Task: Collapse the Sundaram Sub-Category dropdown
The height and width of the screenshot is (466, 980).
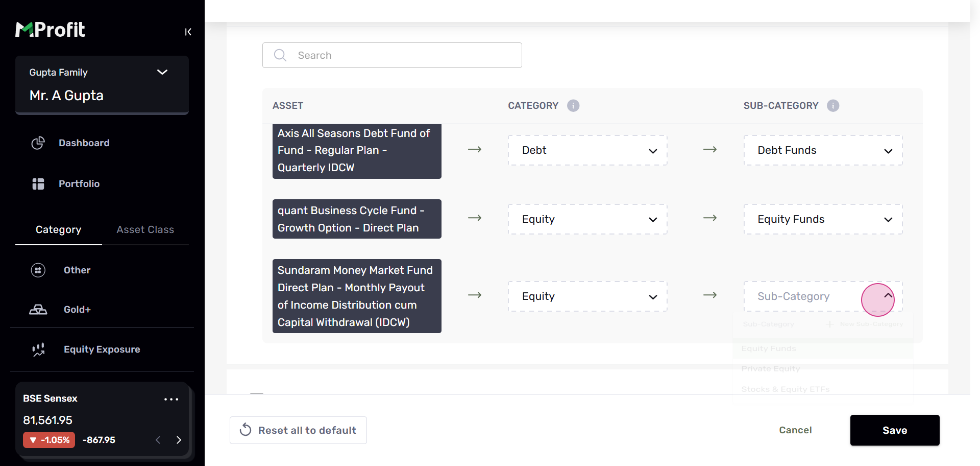Action: [888, 296]
